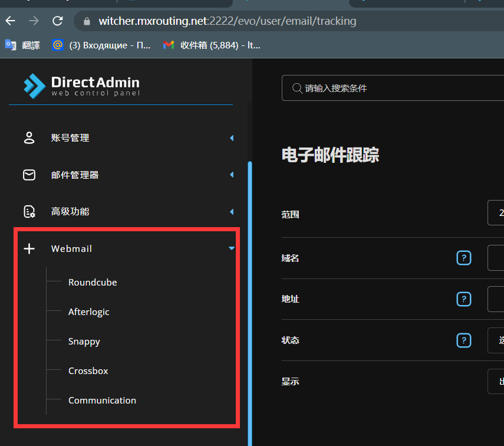The image size is (504, 446).
Task: Open the help icon beside 状态
Action: [464, 340]
